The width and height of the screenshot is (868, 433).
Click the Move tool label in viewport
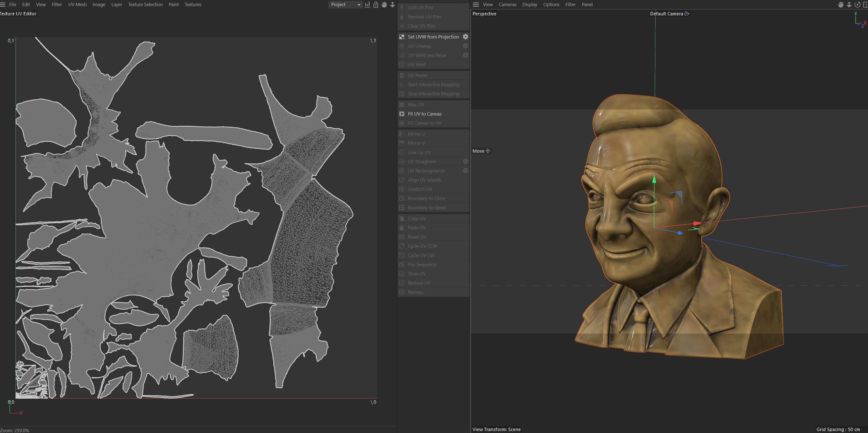478,151
